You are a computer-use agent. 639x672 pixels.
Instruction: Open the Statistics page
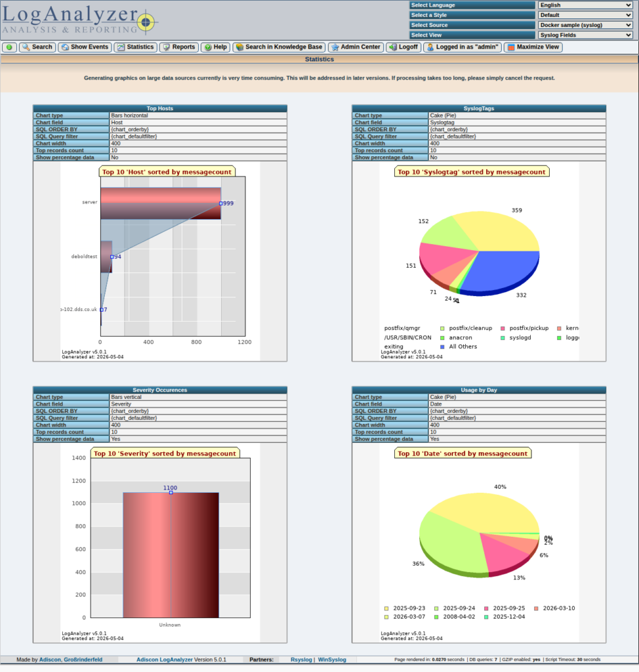[x=135, y=47]
